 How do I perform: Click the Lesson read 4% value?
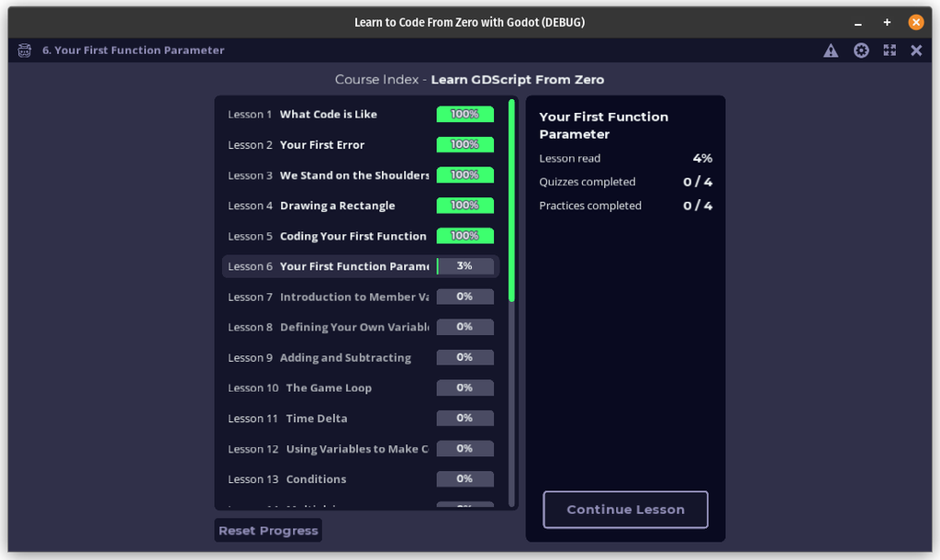(x=702, y=158)
